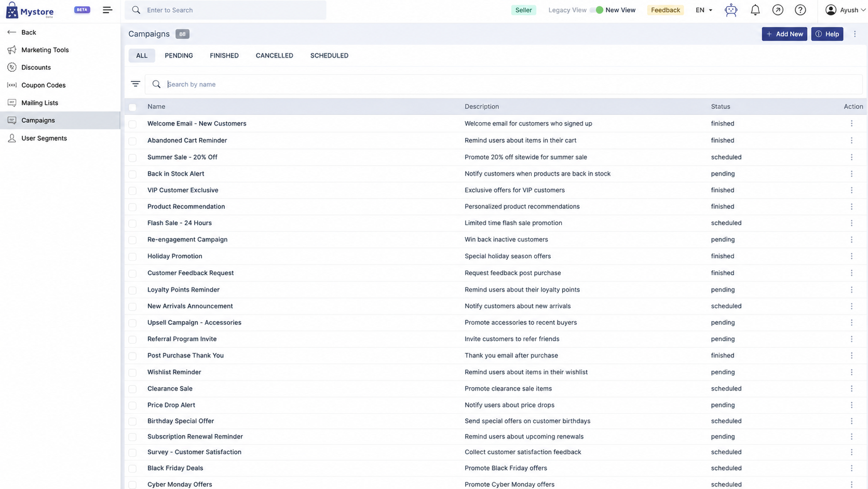
Task: Open the EN language dropdown
Action: pyautogui.click(x=704, y=10)
